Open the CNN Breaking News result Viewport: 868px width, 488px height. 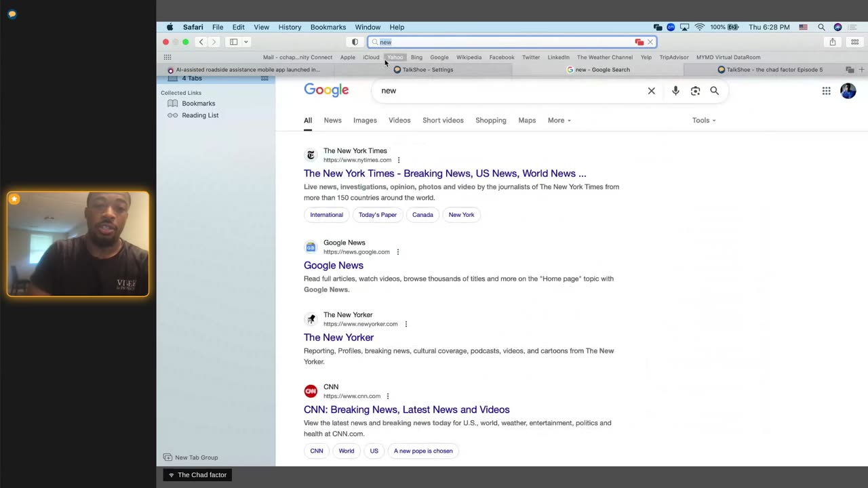coord(407,409)
